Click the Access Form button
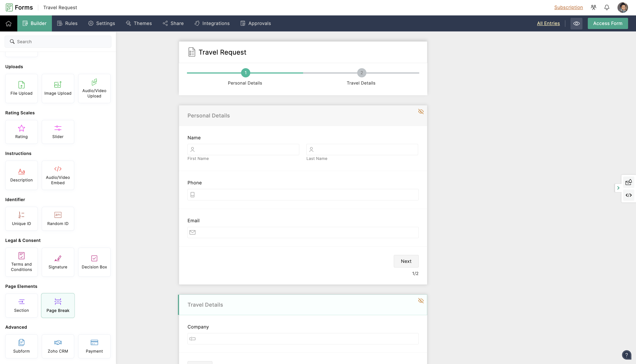Image resolution: width=636 pixels, height=364 pixels. tap(608, 23)
